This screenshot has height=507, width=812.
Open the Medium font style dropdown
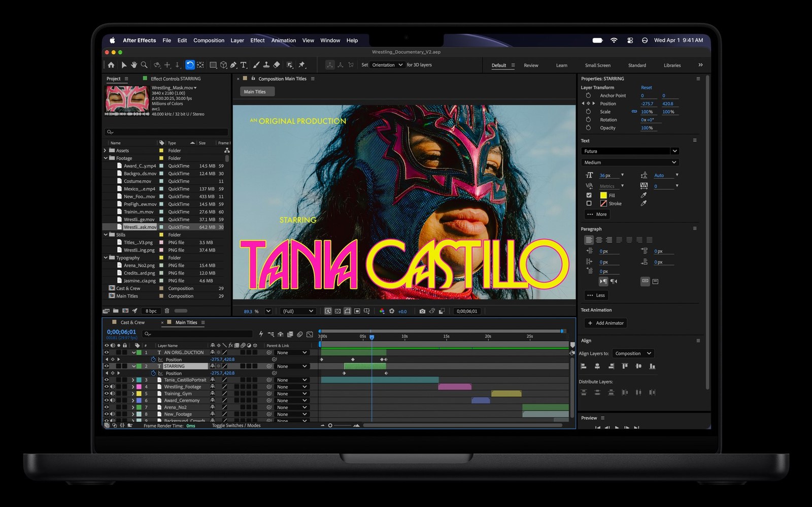(x=630, y=162)
